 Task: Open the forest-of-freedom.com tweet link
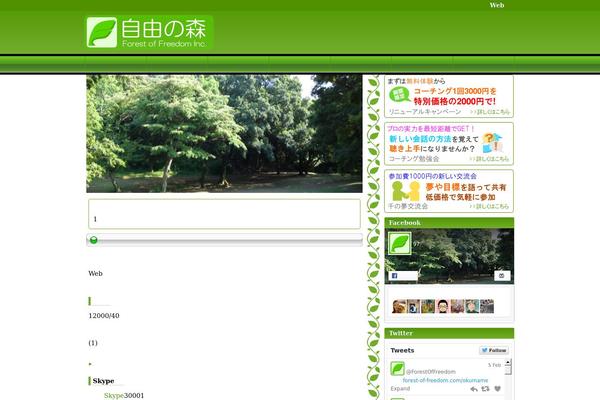445,380
